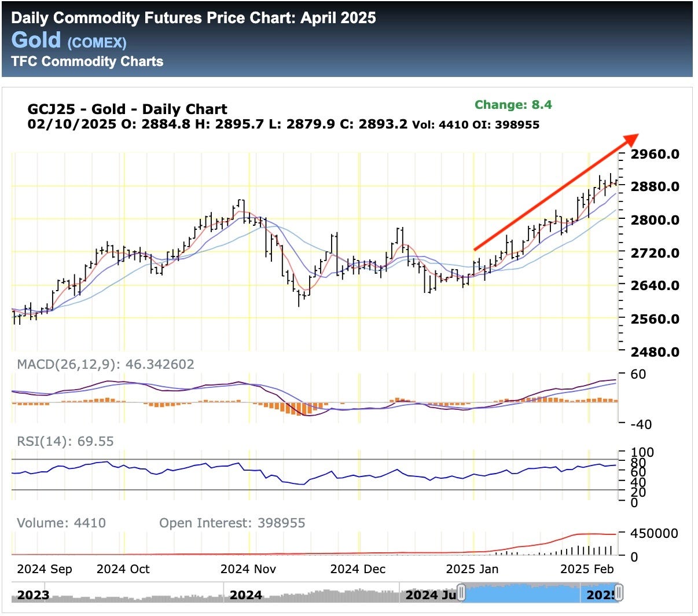This screenshot has height=616, width=698.
Task: Click the 'TFC Commodity Charts' text
Action: tap(87, 61)
